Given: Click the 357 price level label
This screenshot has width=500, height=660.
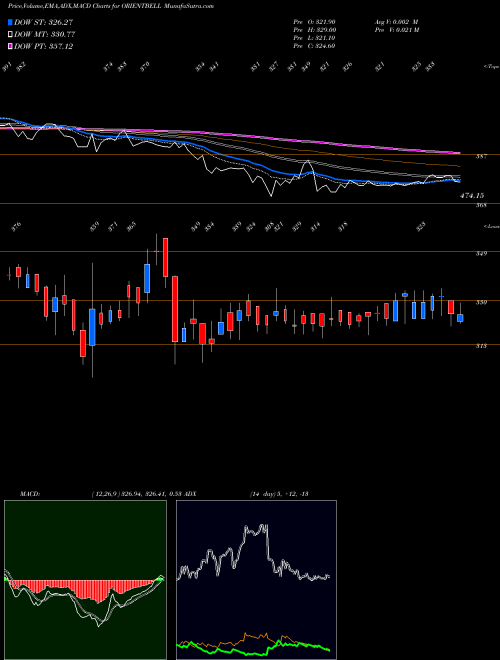Looking at the screenshot, I should point(481,157).
